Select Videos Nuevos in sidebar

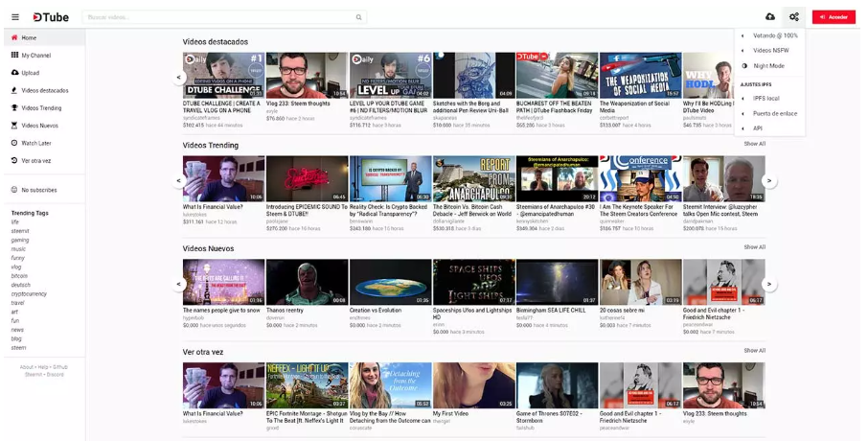39,126
